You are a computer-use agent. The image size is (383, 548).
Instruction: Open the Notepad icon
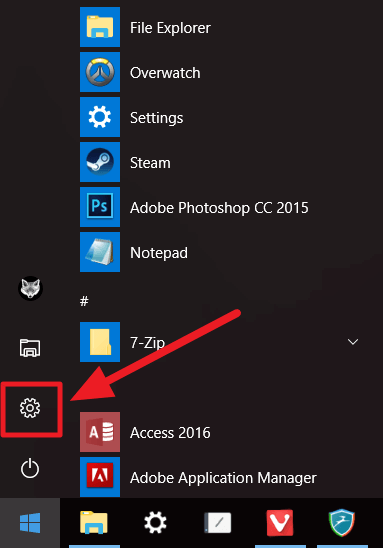click(x=100, y=252)
